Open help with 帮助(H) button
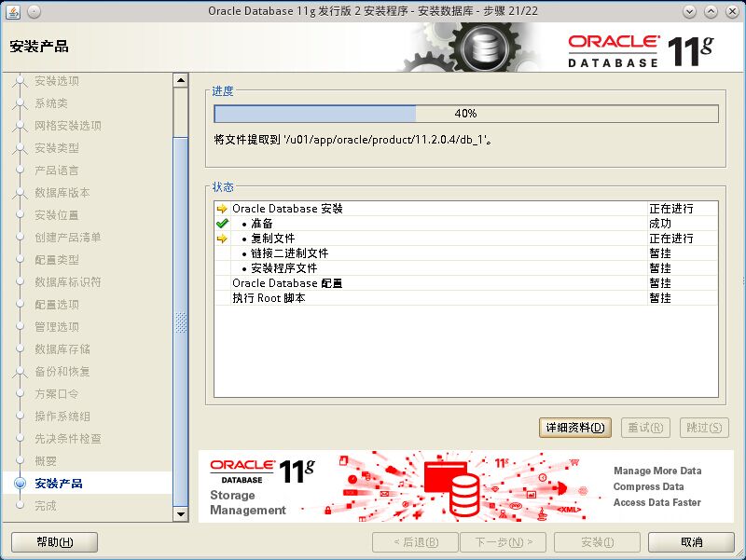Image resolution: width=746 pixels, height=560 pixels. pos(55,542)
